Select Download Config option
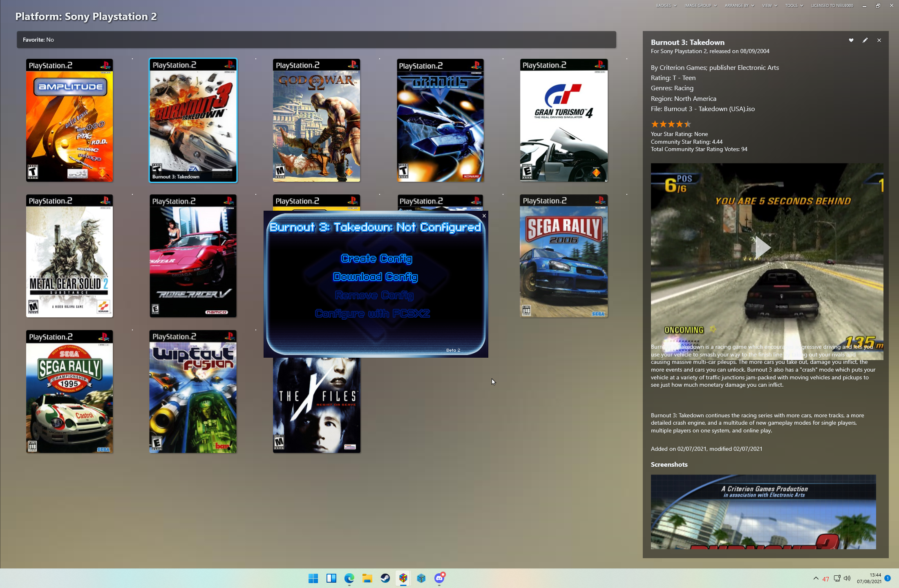The image size is (899, 588). click(376, 277)
